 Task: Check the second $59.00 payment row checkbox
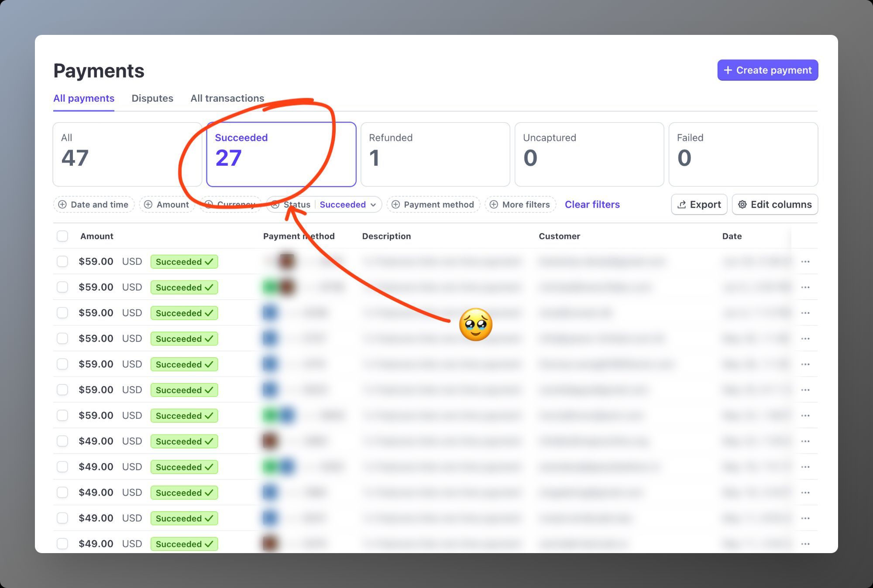tap(62, 287)
